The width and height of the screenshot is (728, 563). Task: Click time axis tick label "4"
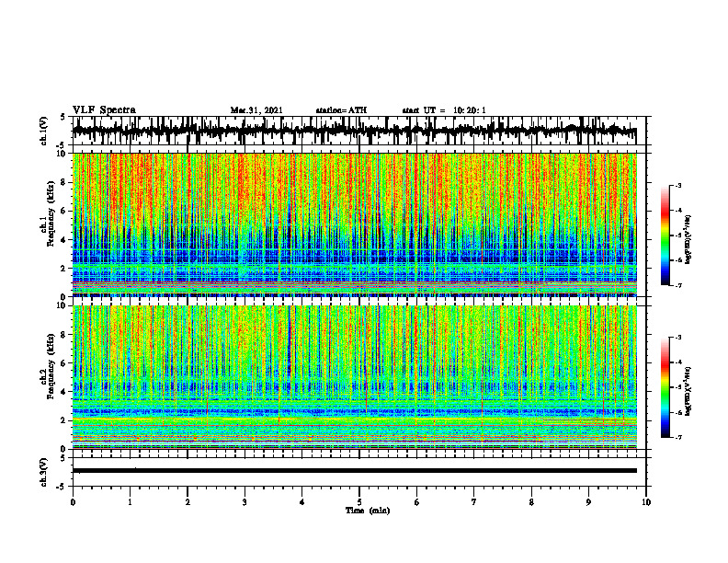(x=301, y=502)
